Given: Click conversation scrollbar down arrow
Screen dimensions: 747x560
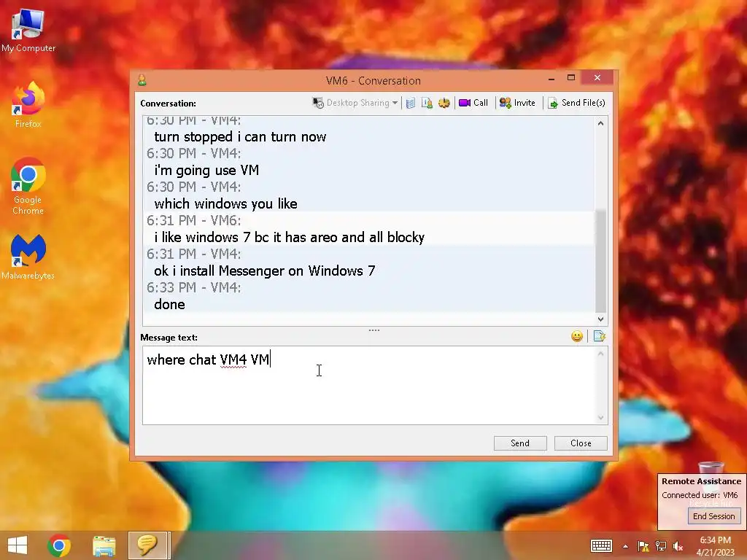Looking at the screenshot, I should pos(601,319).
